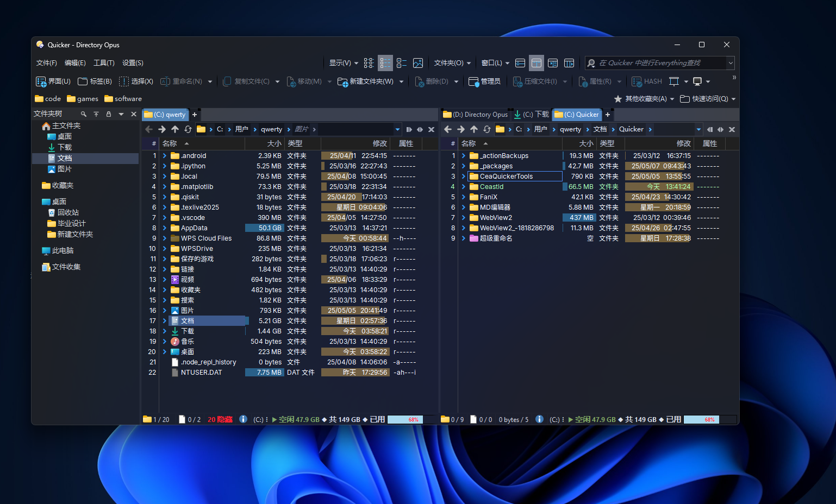This screenshot has width=836, height=504.
Task: Select 下载 in the folder tree
Action: [x=60, y=147]
